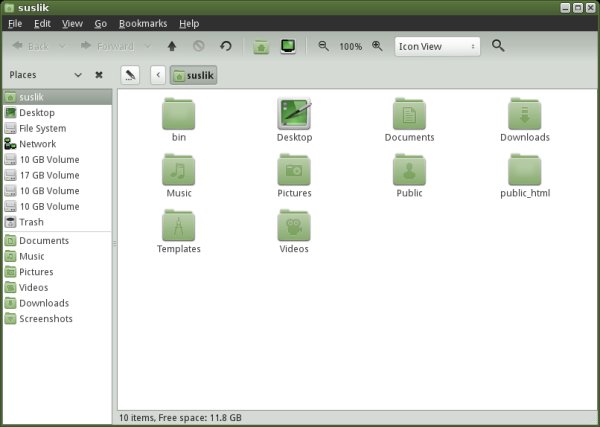This screenshot has width=600, height=427.
Task: Open the Bookmarks menu
Action: [144, 23]
